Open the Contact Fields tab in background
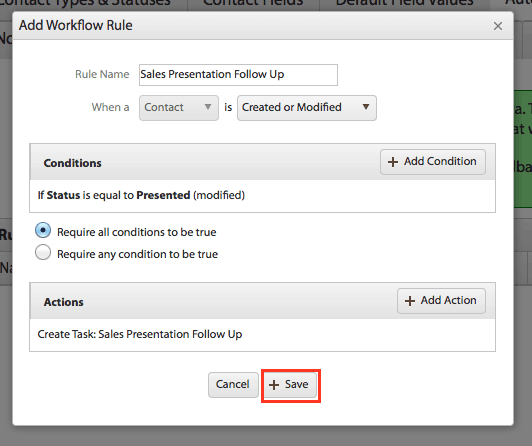The width and height of the screenshot is (532, 446). coord(253,4)
